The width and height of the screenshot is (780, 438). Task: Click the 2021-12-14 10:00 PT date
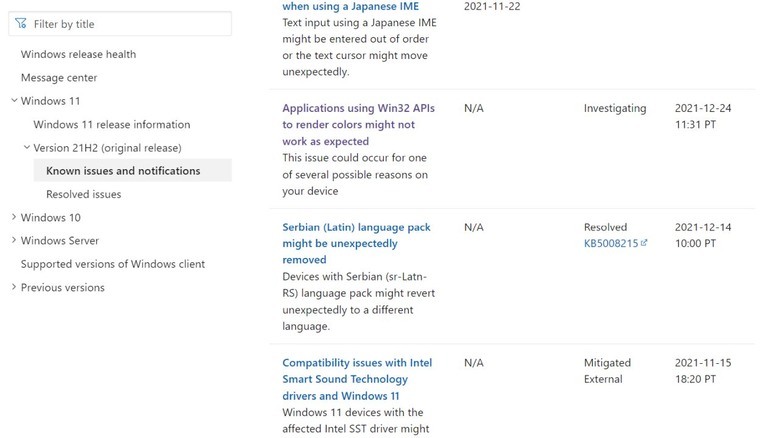coord(703,235)
